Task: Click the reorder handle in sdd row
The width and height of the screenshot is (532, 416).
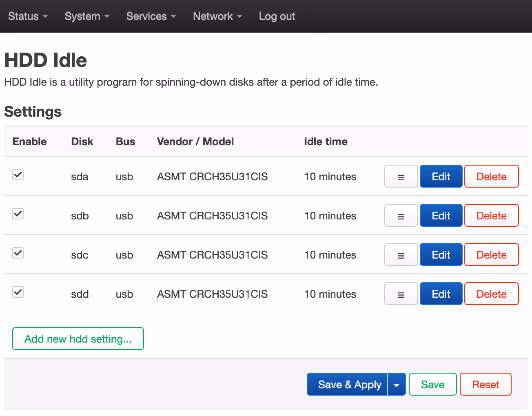Action: click(x=401, y=294)
